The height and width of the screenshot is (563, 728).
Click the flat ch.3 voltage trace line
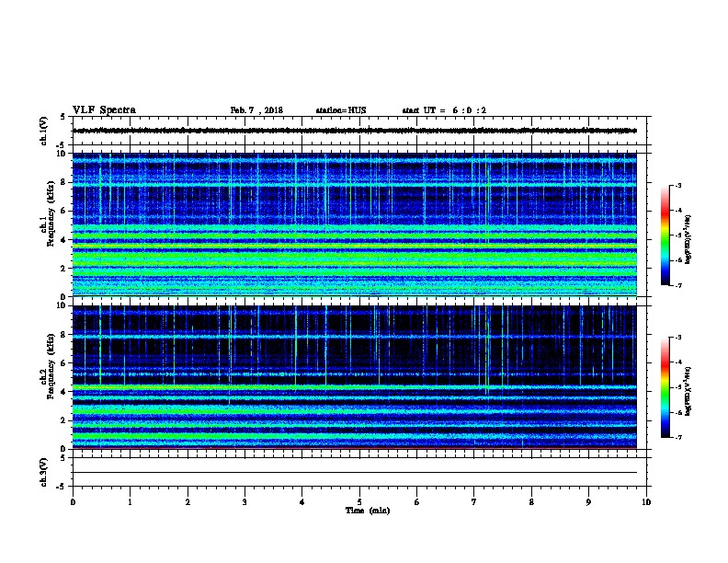click(354, 473)
